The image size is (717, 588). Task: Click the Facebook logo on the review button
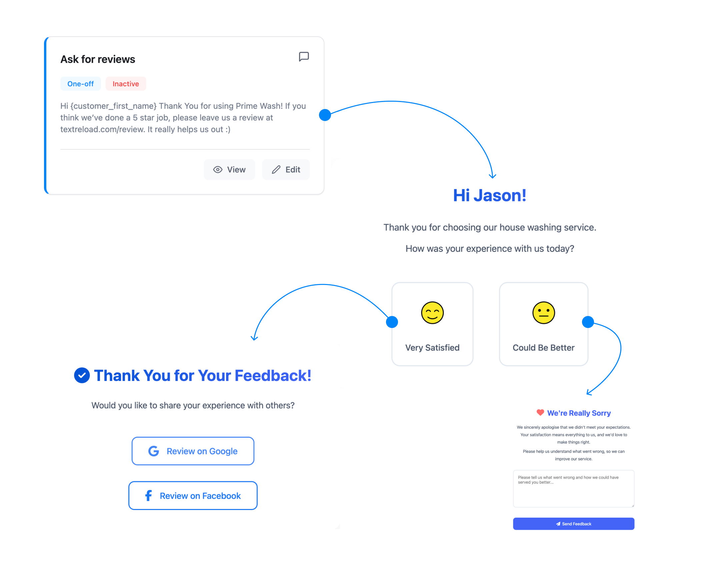coord(148,496)
